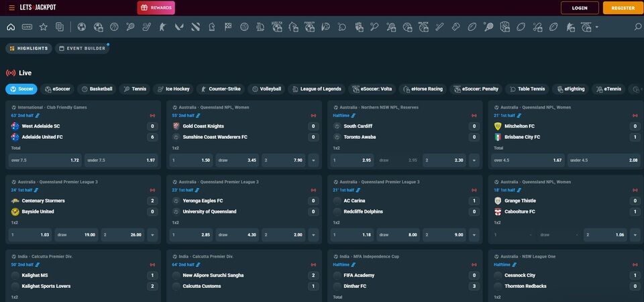Switch to the League of Legends live tab
This screenshot has width=644, height=302.
(x=317, y=89)
